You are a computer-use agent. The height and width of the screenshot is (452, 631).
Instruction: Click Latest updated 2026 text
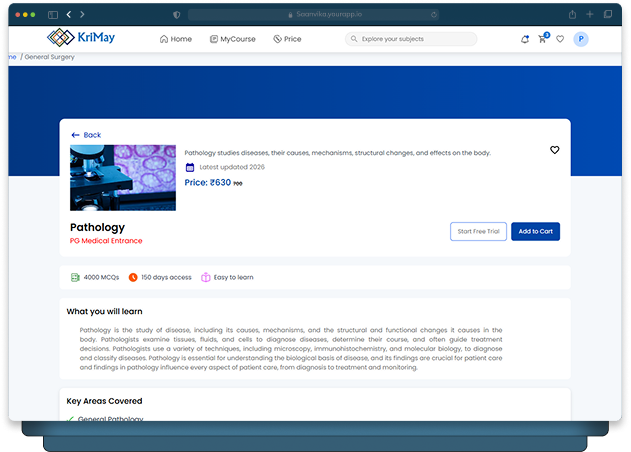pyautogui.click(x=232, y=167)
